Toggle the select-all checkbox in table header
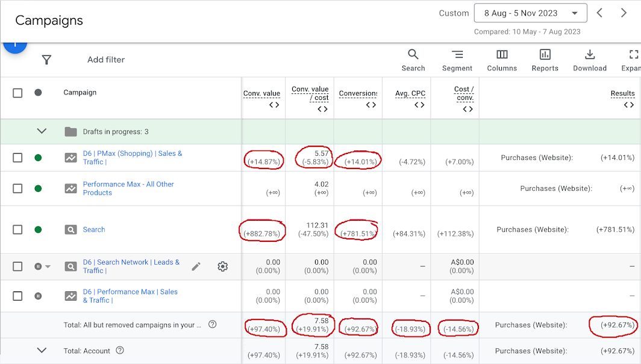Screen dimensions: 641x364 click(x=17, y=93)
